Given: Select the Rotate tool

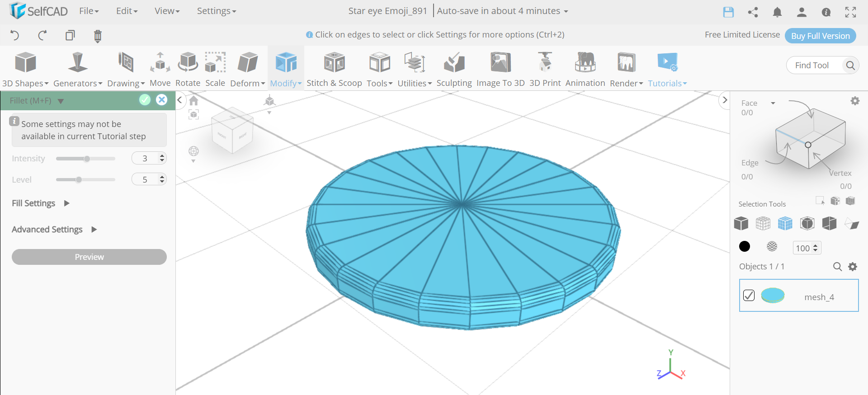Looking at the screenshot, I should point(188,69).
